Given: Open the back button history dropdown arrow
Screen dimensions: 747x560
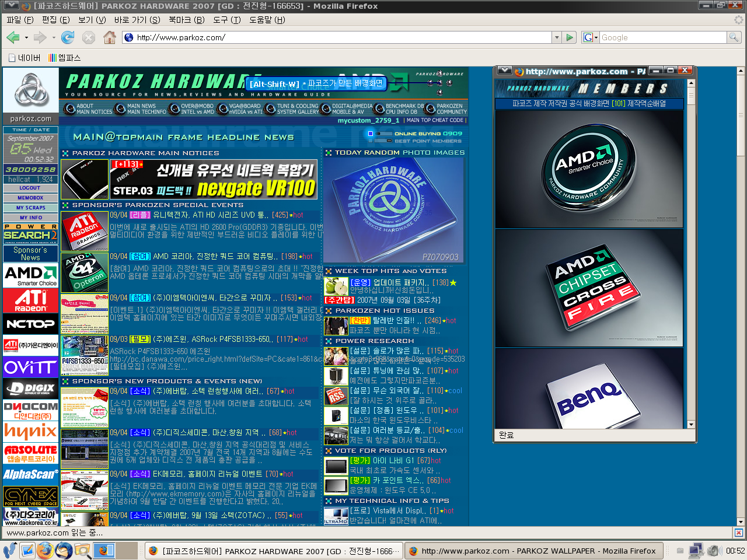Looking at the screenshot, I should (x=26, y=38).
